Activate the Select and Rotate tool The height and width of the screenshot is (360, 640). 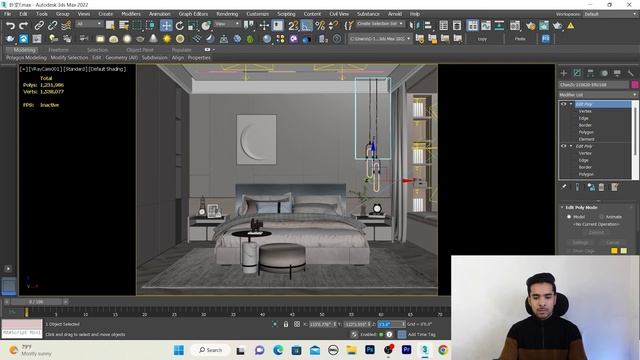(x=180, y=26)
